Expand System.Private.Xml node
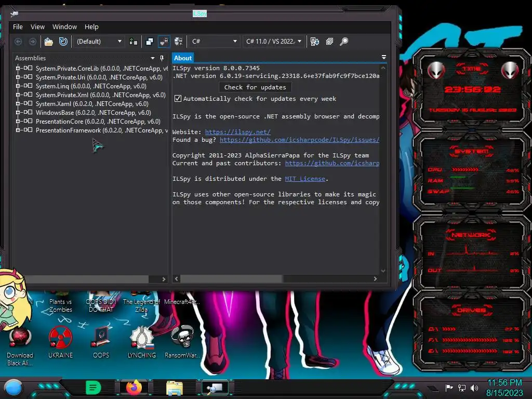The image size is (532, 399). (18, 95)
